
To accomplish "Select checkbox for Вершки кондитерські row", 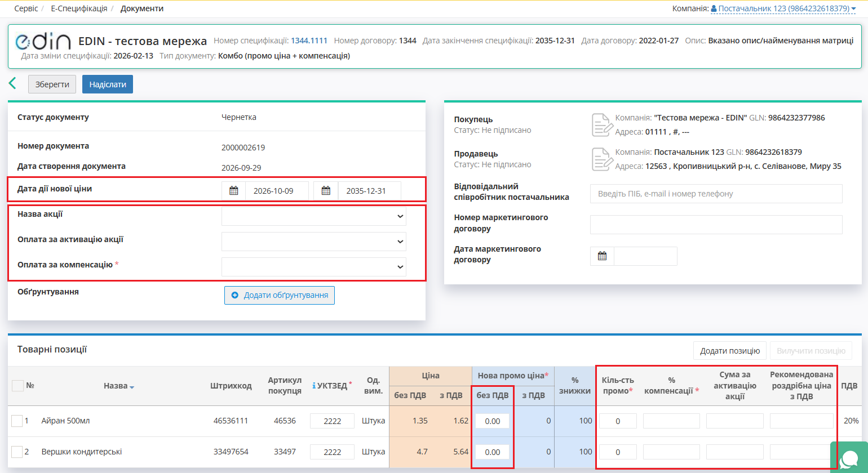I will point(17,452).
